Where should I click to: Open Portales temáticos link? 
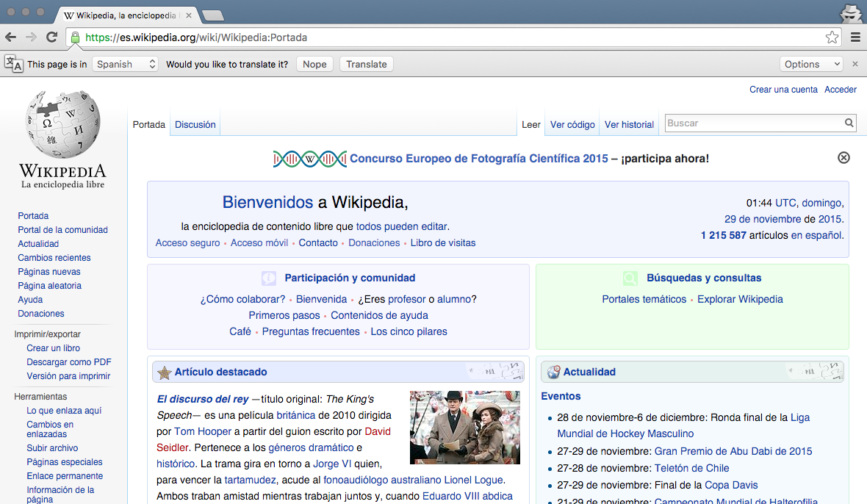click(x=644, y=299)
